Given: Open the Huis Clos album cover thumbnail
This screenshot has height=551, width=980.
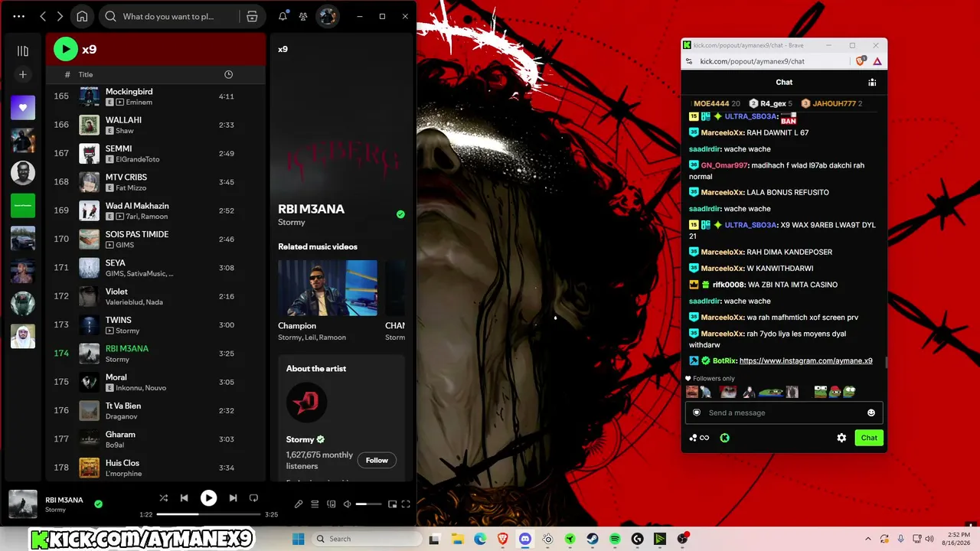Looking at the screenshot, I should click(x=90, y=468).
